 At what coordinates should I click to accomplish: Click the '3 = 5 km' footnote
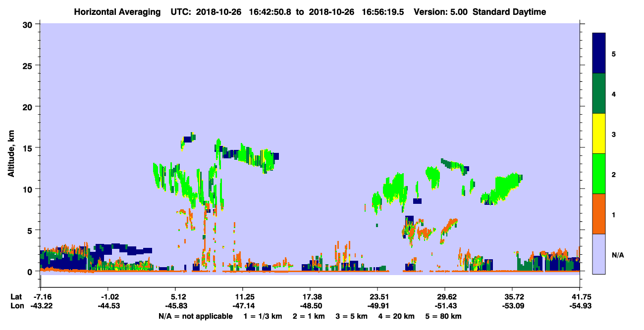(352, 316)
